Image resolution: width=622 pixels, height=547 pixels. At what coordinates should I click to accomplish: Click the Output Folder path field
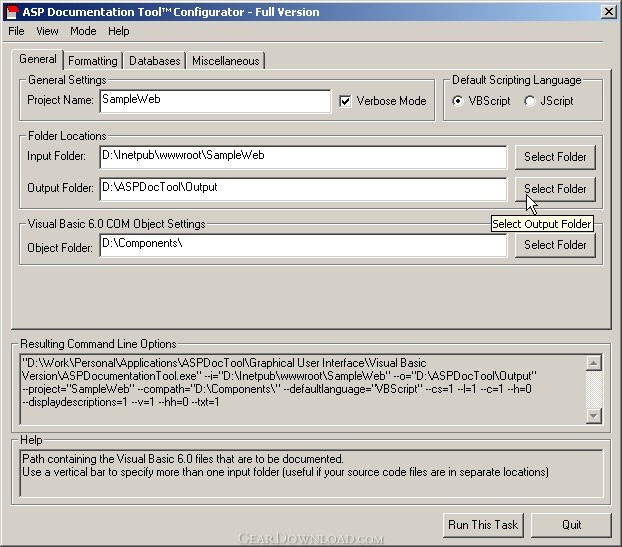click(303, 189)
